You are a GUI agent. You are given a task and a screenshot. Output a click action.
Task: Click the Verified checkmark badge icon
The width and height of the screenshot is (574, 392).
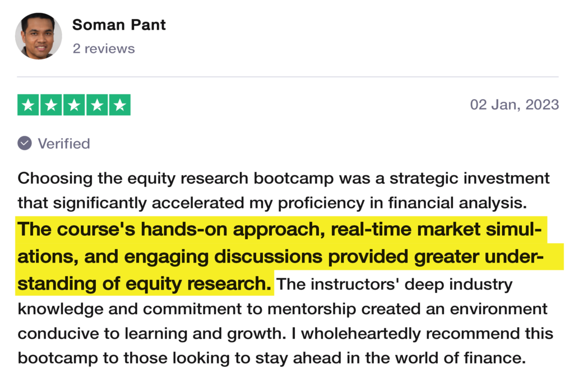(x=25, y=143)
